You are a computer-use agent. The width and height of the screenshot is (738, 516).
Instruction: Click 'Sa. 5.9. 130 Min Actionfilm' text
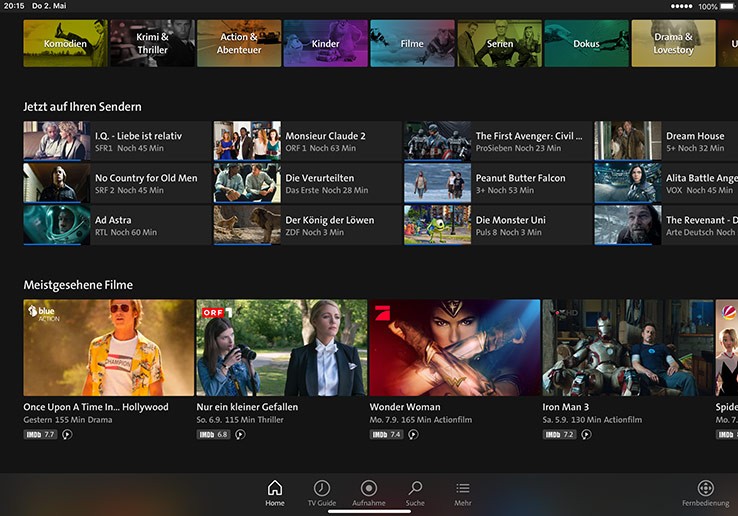pos(592,419)
